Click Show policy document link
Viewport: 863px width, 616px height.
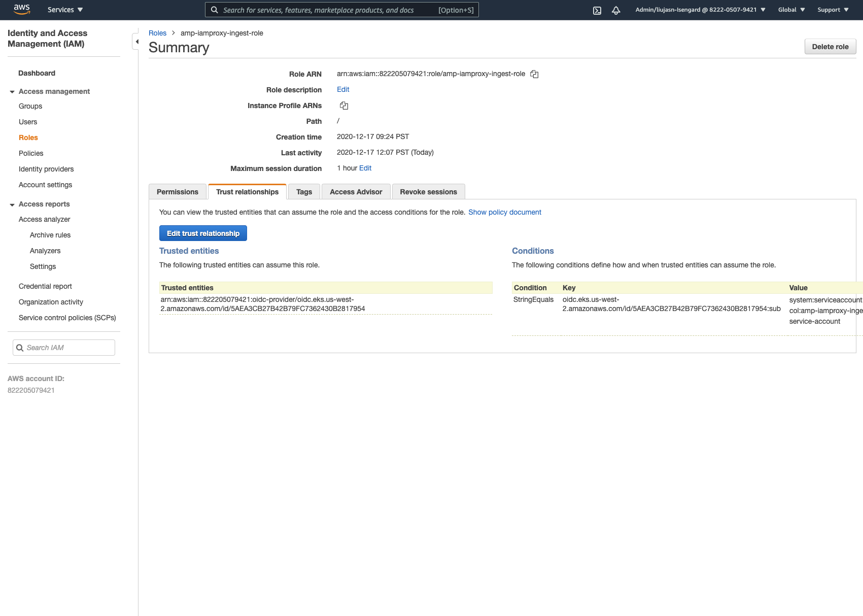(505, 212)
